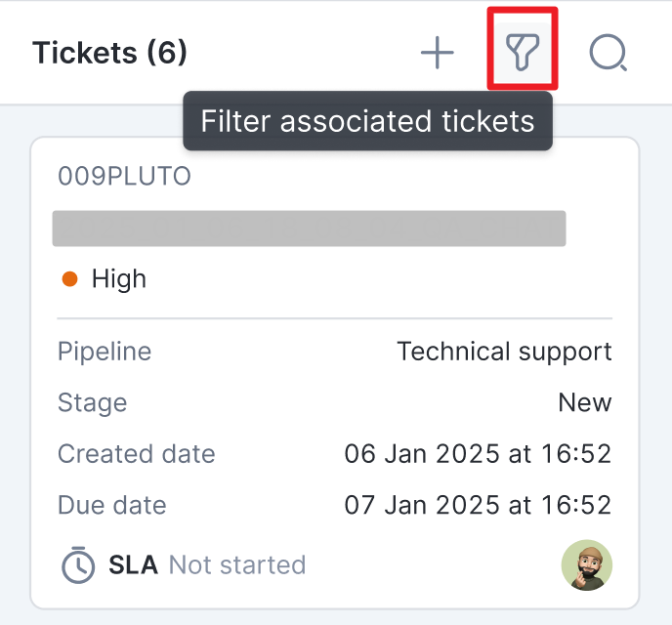Click the New stage value

pos(584,402)
